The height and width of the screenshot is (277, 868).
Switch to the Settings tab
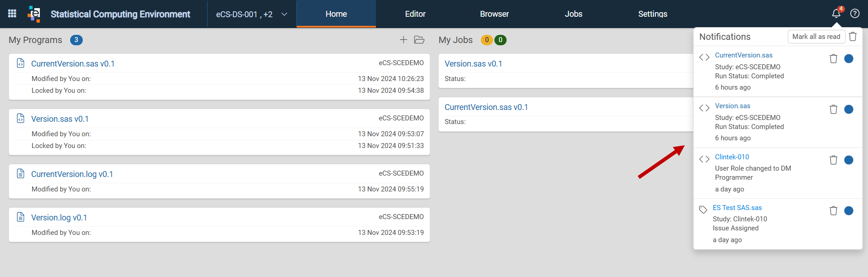[x=653, y=14]
